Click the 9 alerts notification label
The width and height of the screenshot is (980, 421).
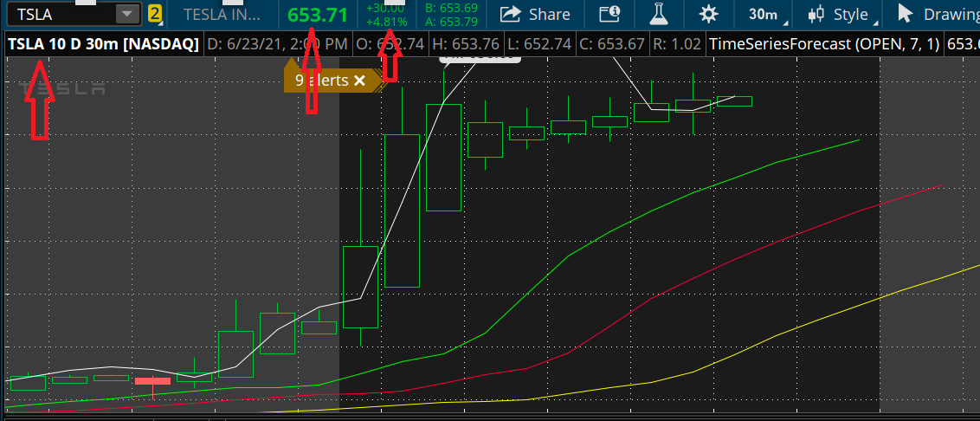(321, 81)
